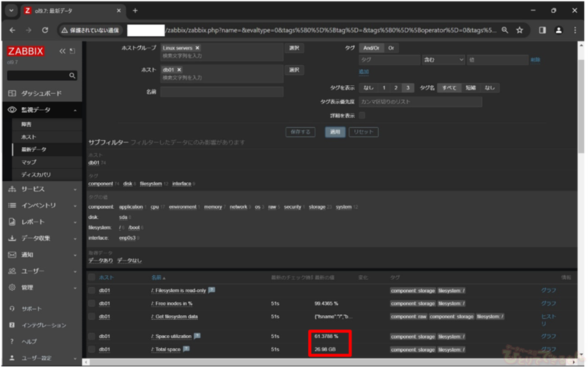Open info icon next to Space utilization

[197, 336]
